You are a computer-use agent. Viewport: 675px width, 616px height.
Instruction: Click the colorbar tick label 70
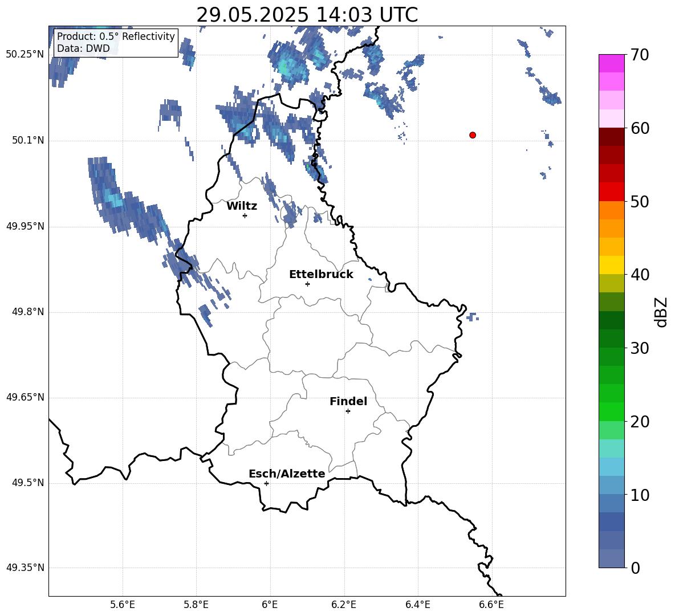click(640, 55)
